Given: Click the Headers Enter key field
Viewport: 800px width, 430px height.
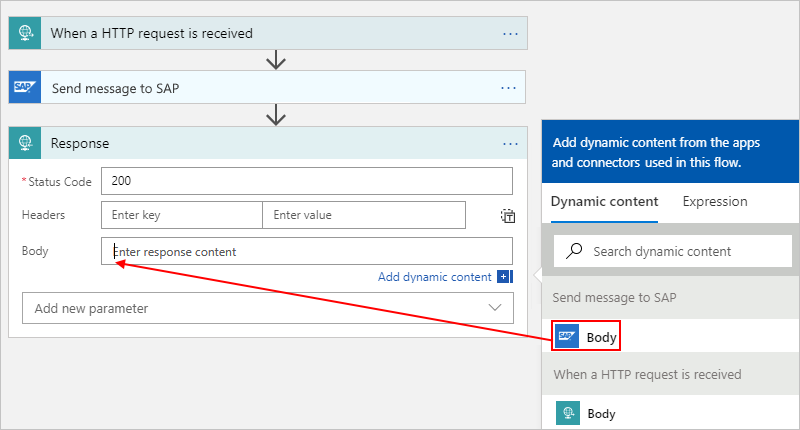Looking at the screenshot, I should pos(181,215).
